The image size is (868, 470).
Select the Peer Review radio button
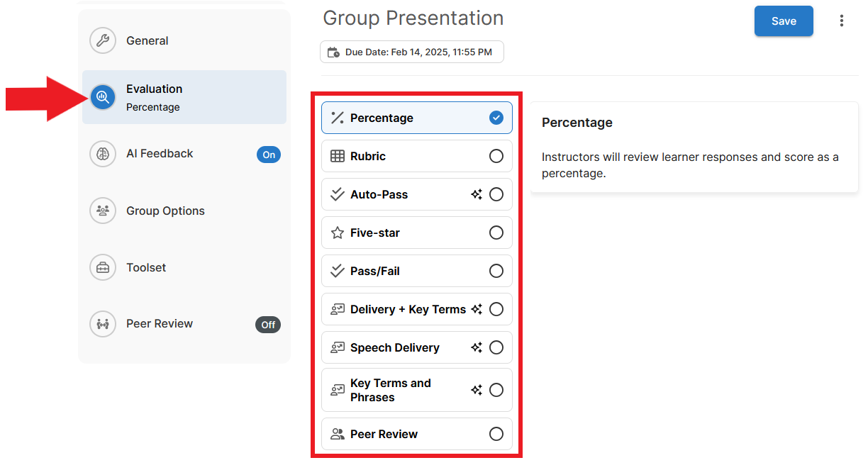coord(496,434)
